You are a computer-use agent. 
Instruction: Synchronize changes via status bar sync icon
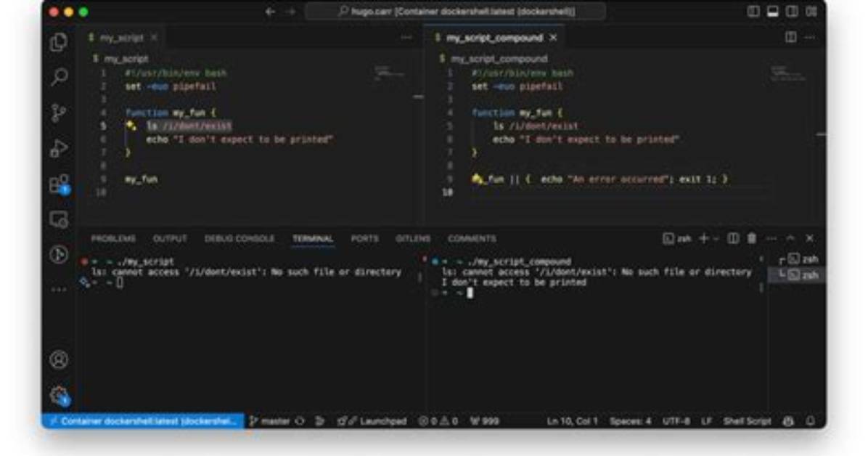coord(300,421)
